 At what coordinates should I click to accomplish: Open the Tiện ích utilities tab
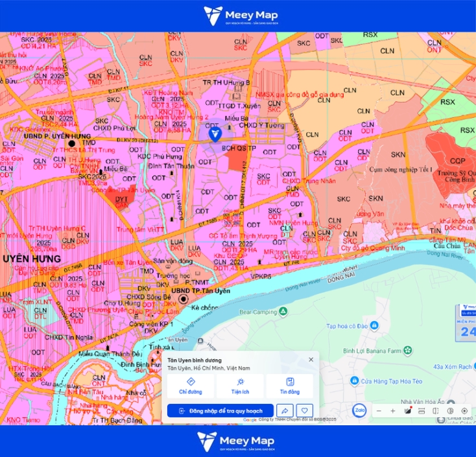pos(240,386)
